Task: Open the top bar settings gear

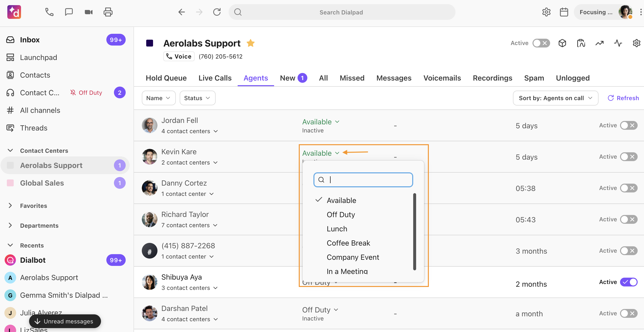Action: pyautogui.click(x=546, y=12)
